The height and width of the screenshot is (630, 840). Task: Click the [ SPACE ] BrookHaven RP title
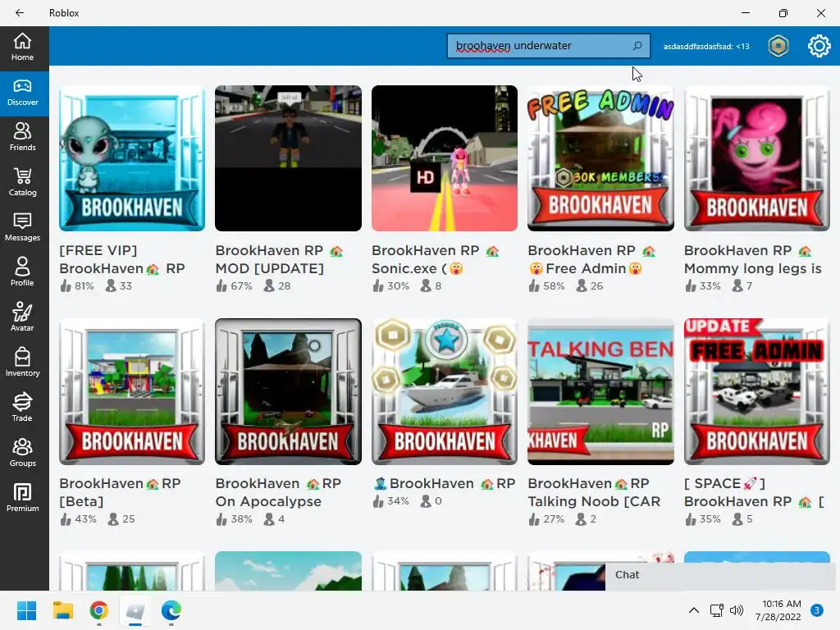coord(755,492)
